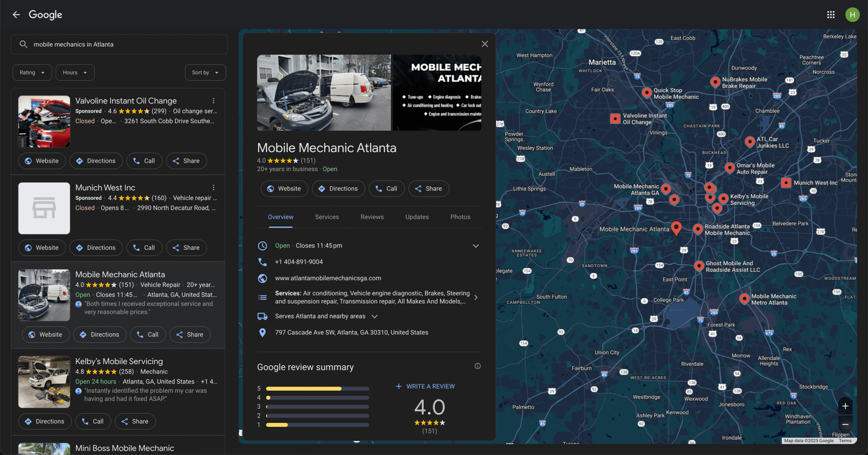
Task: Click Website for Valvoline Instant Oil Change
Action: click(42, 161)
